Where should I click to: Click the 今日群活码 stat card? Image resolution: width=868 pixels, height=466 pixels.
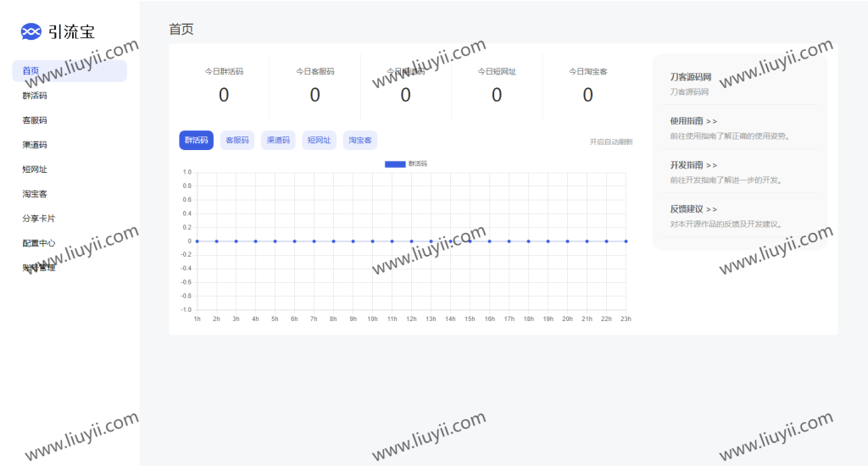tap(224, 86)
